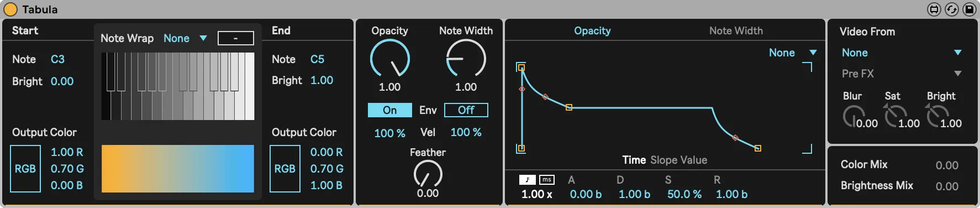Open the Video From None dropdown
The image size is (980, 208).
coord(902,53)
